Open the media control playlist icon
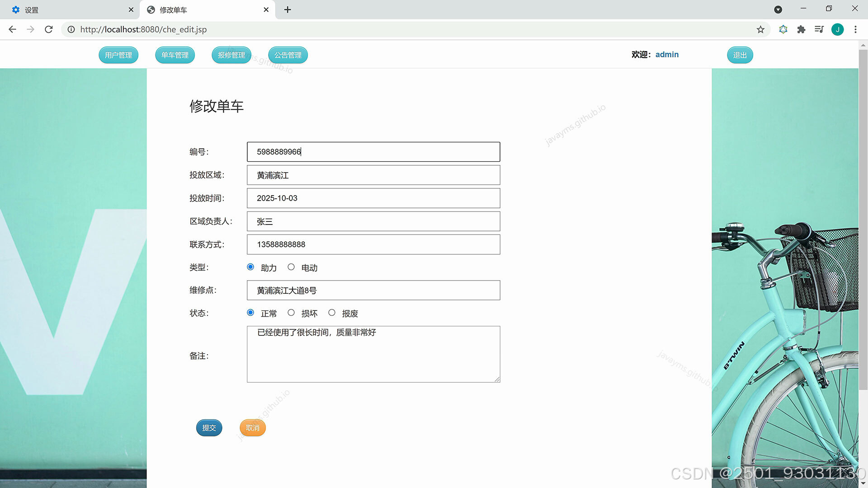The image size is (868, 488). pos(819,29)
